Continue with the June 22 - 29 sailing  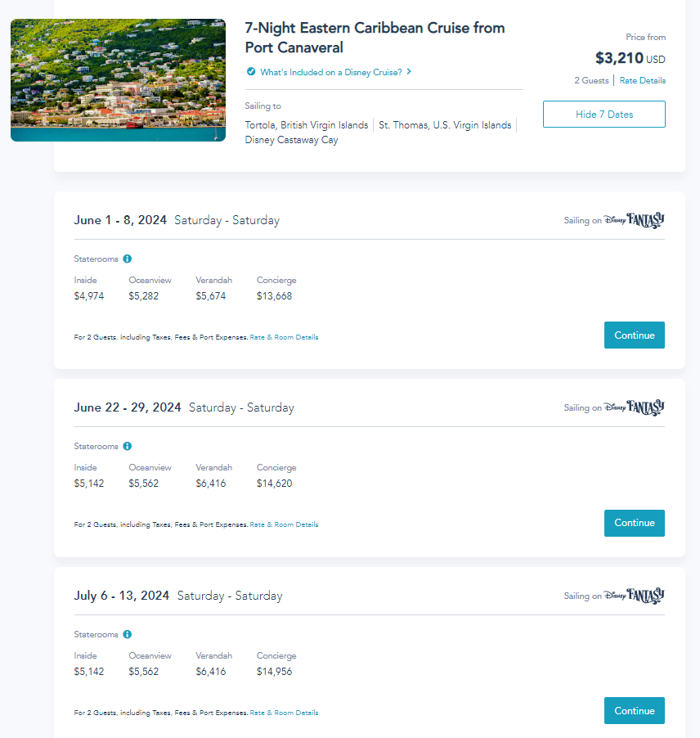[634, 523]
